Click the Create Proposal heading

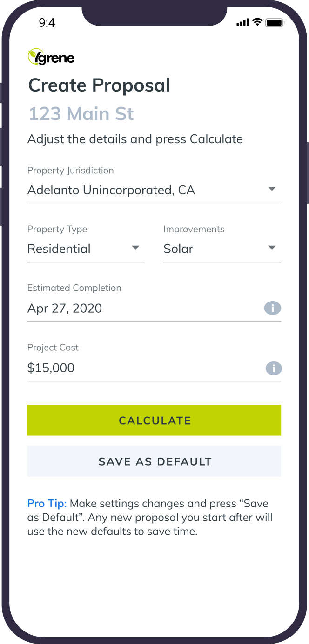click(99, 85)
